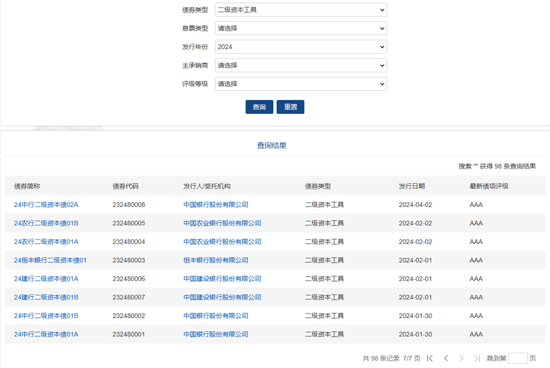
Task: Open issuer 中国建设银行股份有限公司 for bond 01B
Action: (x=222, y=297)
